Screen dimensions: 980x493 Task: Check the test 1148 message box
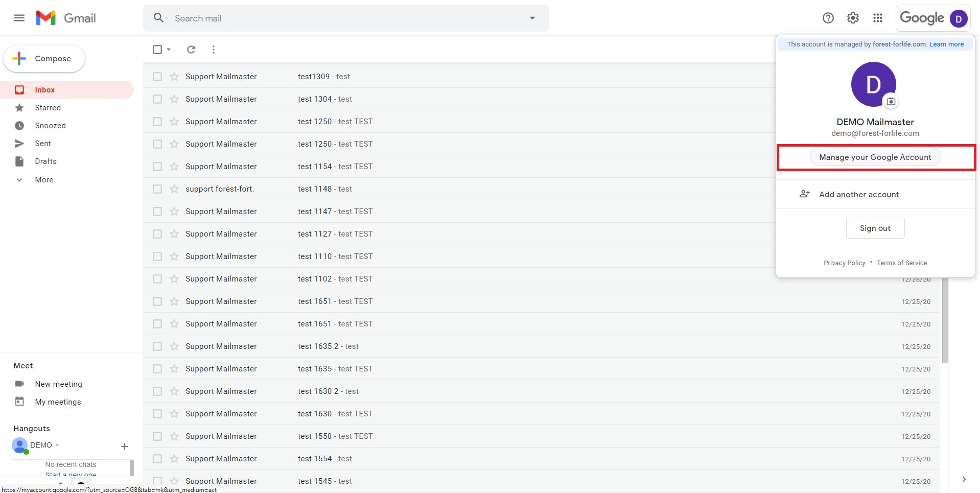157,189
